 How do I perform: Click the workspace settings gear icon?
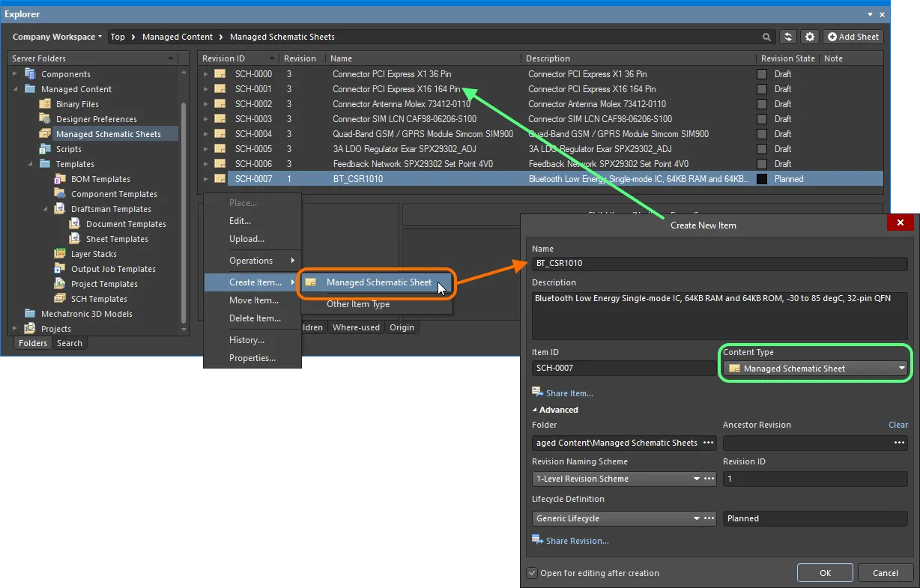click(x=810, y=36)
